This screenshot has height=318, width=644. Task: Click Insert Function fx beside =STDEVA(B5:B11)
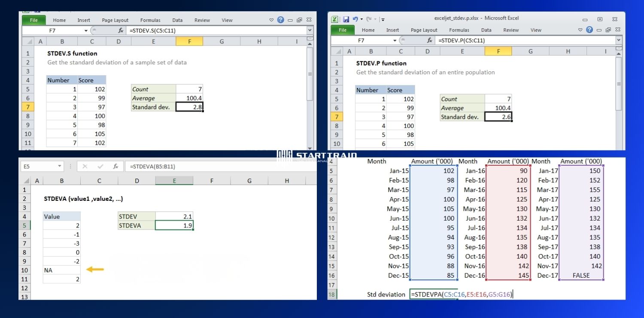click(x=115, y=167)
